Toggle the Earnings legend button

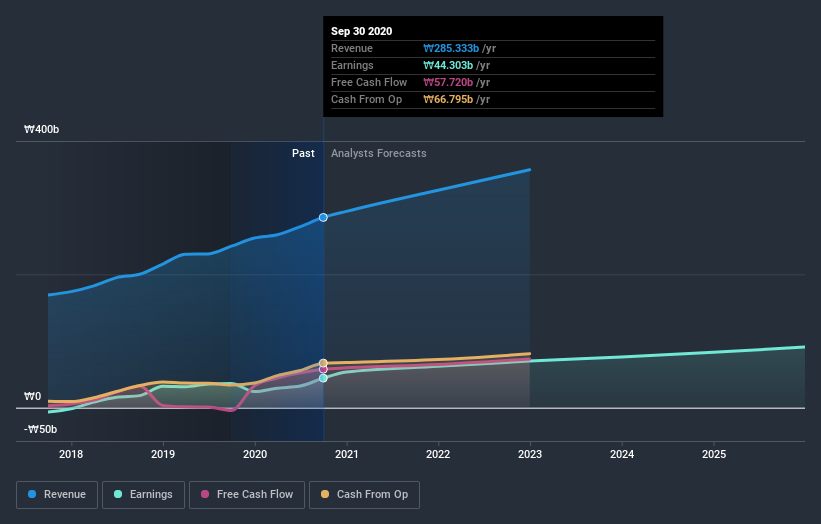point(143,495)
